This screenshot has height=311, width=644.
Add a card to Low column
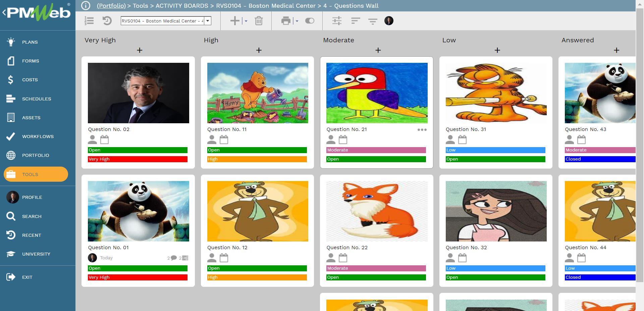coord(497,50)
